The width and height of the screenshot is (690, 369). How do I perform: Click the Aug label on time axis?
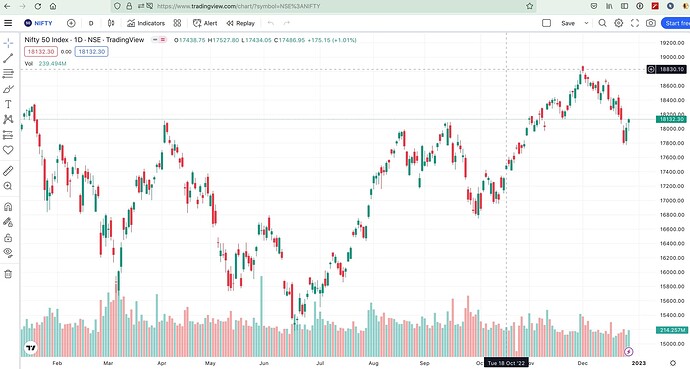click(x=373, y=363)
